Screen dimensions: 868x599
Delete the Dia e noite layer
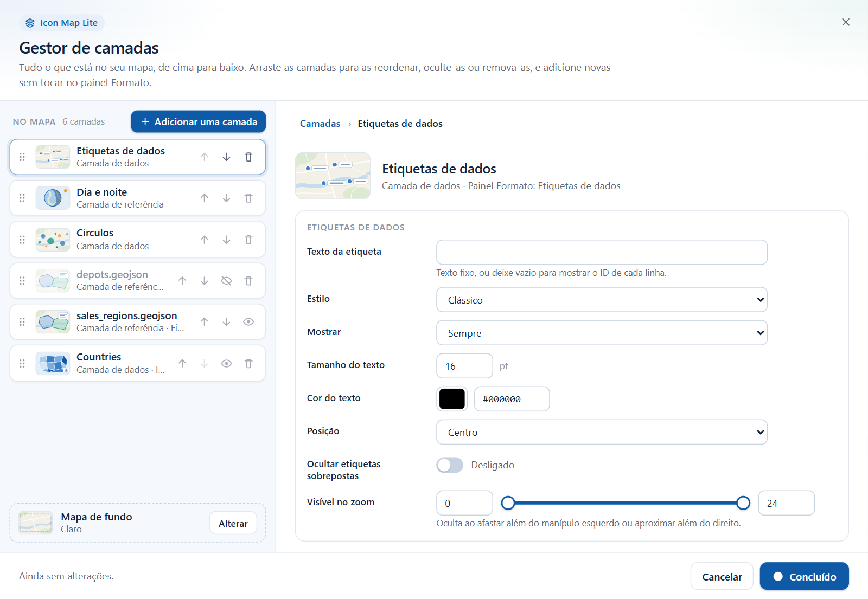[x=248, y=198]
